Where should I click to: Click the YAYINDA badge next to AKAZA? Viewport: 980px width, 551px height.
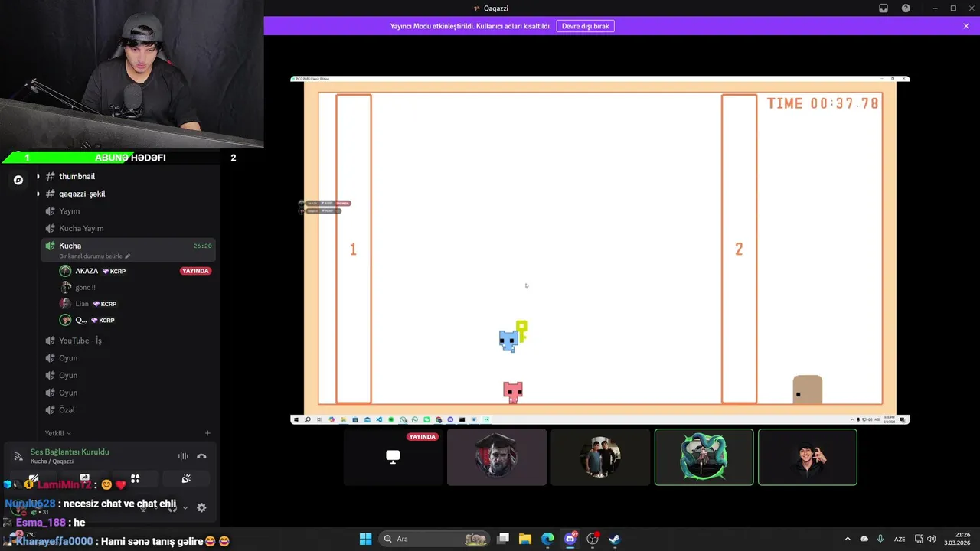click(x=195, y=271)
